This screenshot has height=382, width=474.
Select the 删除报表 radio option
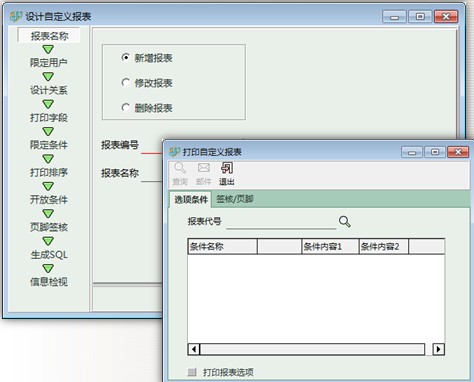click(125, 107)
